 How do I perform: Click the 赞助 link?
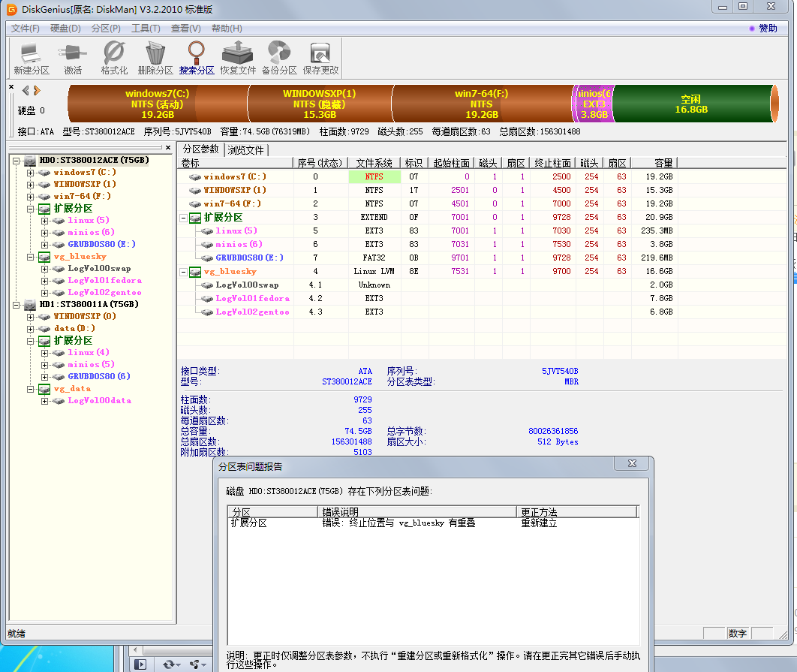tap(768, 29)
